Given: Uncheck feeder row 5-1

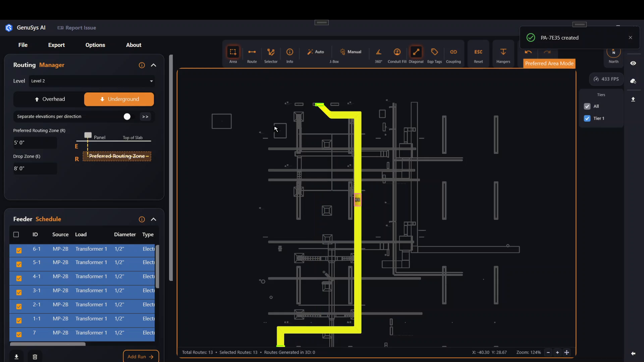Looking at the screenshot, I should point(19,264).
